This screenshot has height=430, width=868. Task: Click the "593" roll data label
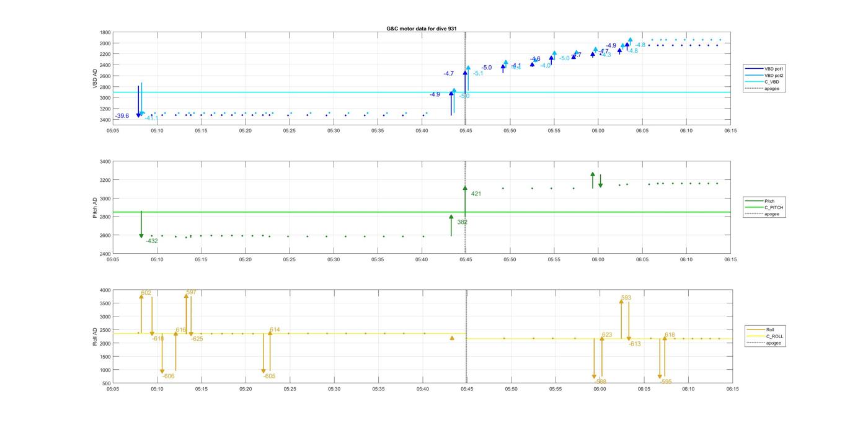tap(626, 298)
